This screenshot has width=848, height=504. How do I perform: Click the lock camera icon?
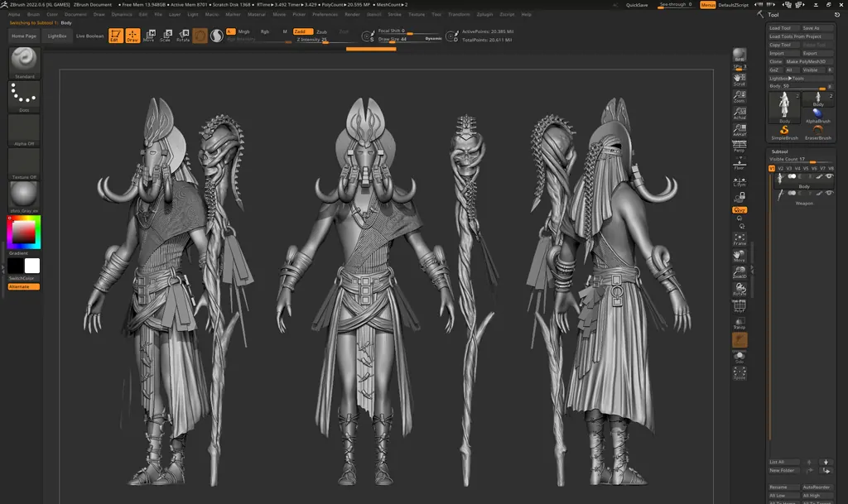[740, 197]
